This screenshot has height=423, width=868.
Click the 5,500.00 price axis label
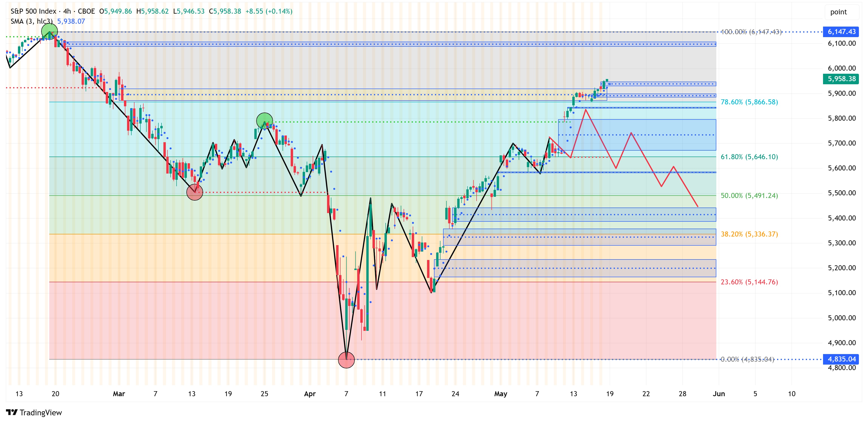pyautogui.click(x=842, y=193)
